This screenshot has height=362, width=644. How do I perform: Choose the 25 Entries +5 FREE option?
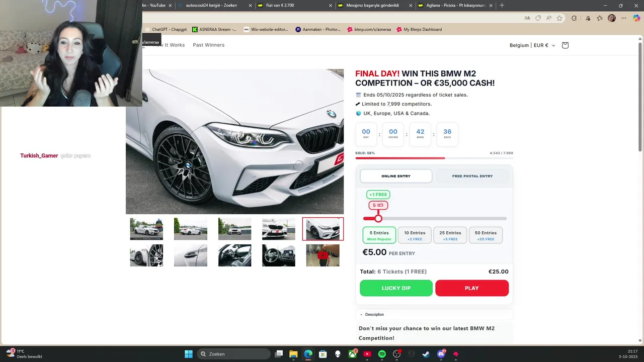(x=450, y=235)
